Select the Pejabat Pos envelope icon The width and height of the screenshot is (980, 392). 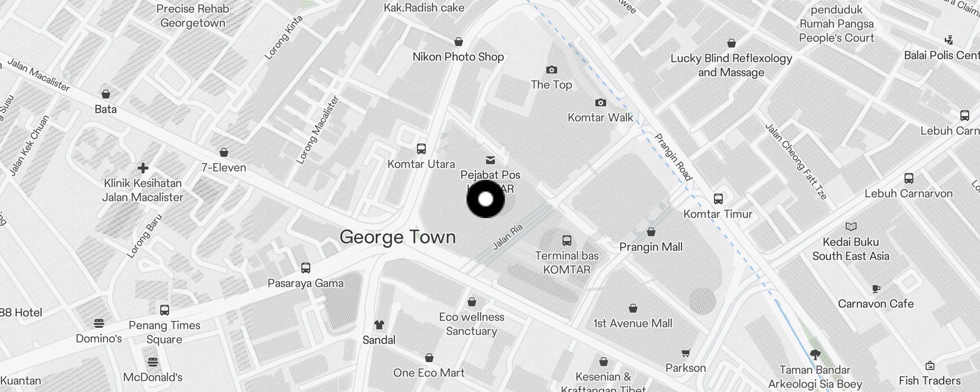[490, 160]
